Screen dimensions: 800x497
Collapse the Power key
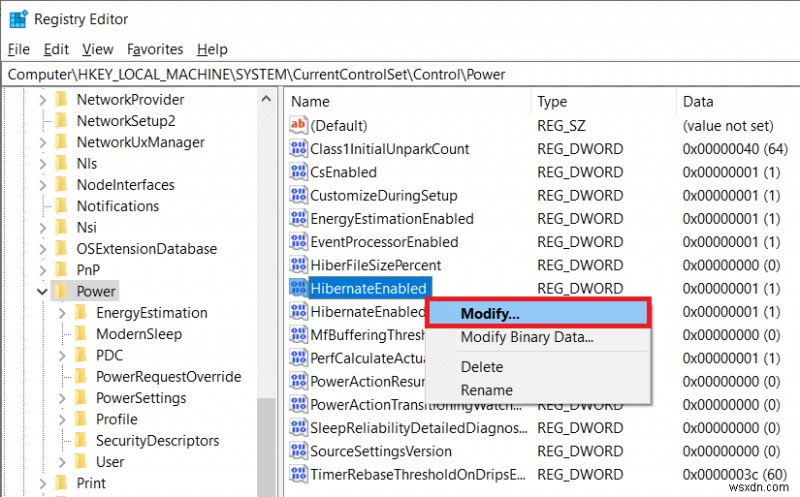click(x=42, y=291)
